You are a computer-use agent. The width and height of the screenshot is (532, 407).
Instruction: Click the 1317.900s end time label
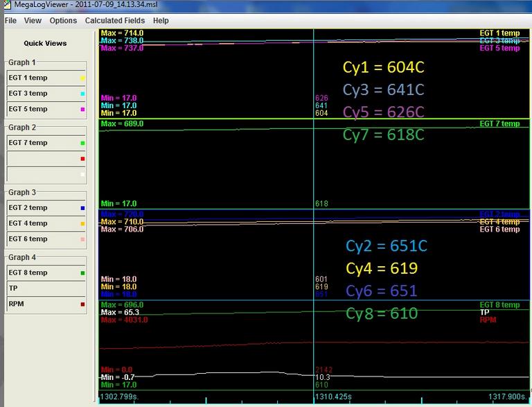[x=508, y=397]
